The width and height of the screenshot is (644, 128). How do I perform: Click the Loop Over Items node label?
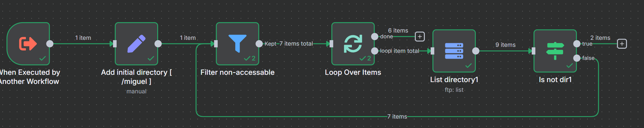353,72
